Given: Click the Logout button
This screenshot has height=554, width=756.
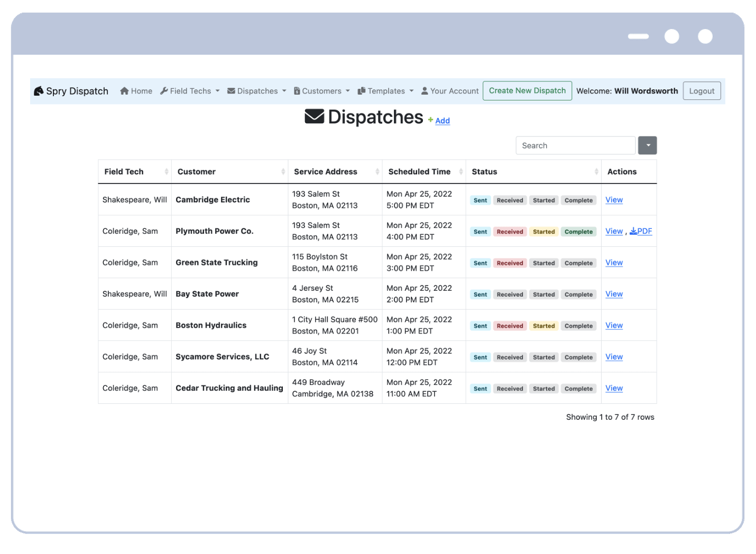Looking at the screenshot, I should pos(702,91).
